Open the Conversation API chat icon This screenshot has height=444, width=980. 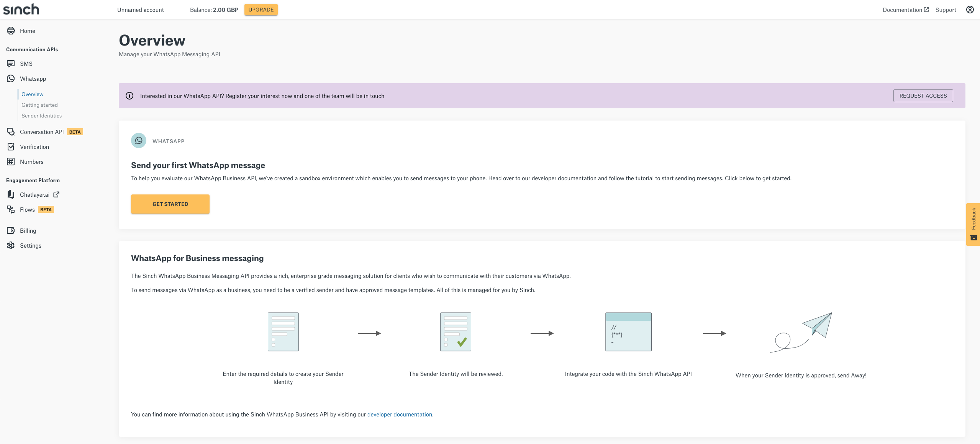11,132
